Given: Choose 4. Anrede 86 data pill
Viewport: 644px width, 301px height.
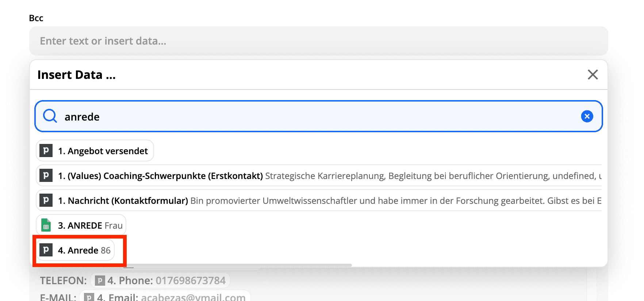Looking at the screenshot, I should (75, 250).
